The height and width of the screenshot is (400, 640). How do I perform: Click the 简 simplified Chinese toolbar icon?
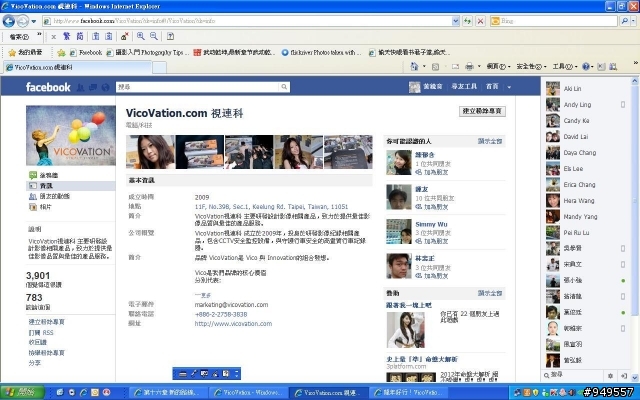pyautogui.click(x=80, y=36)
